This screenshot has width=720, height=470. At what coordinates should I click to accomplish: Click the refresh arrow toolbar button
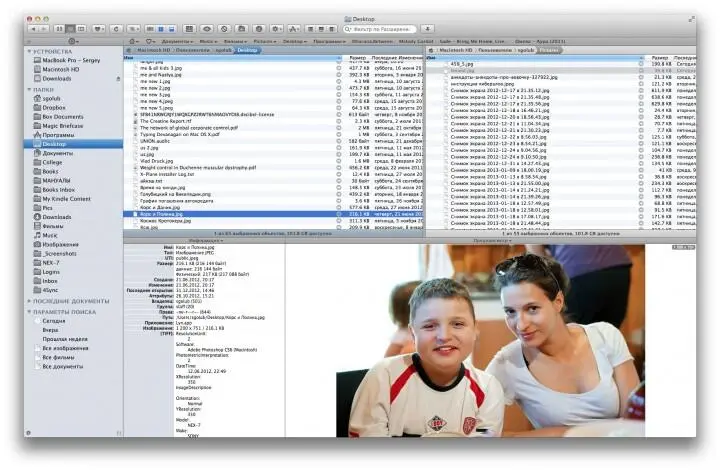116,29
